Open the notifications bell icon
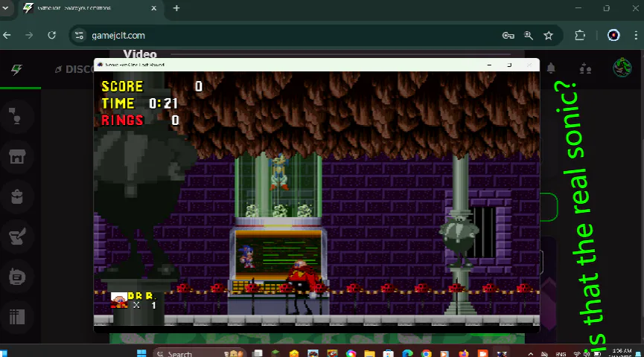 point(551,68)
